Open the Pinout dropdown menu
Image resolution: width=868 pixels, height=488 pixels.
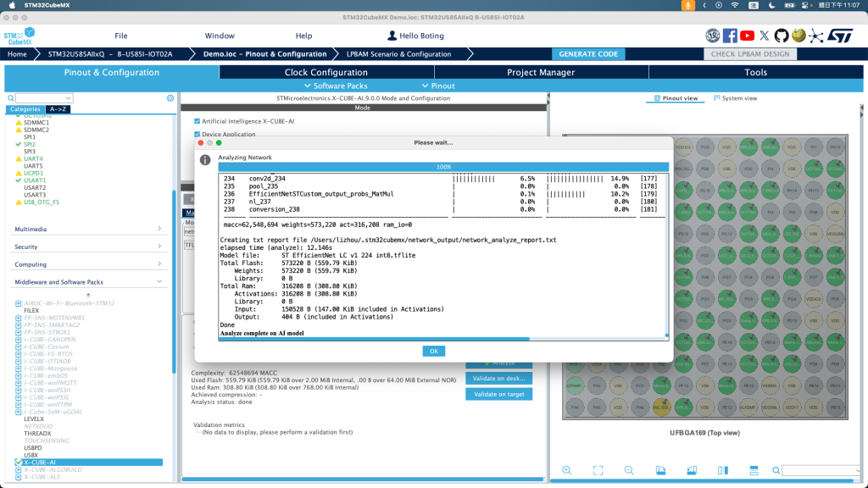(x=438, y=86)
